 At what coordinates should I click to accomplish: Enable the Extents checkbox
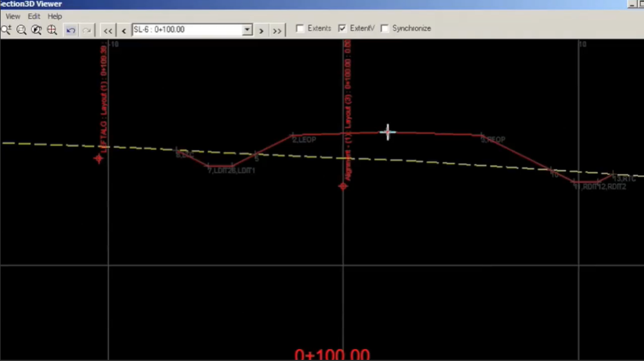pos(300,28)
